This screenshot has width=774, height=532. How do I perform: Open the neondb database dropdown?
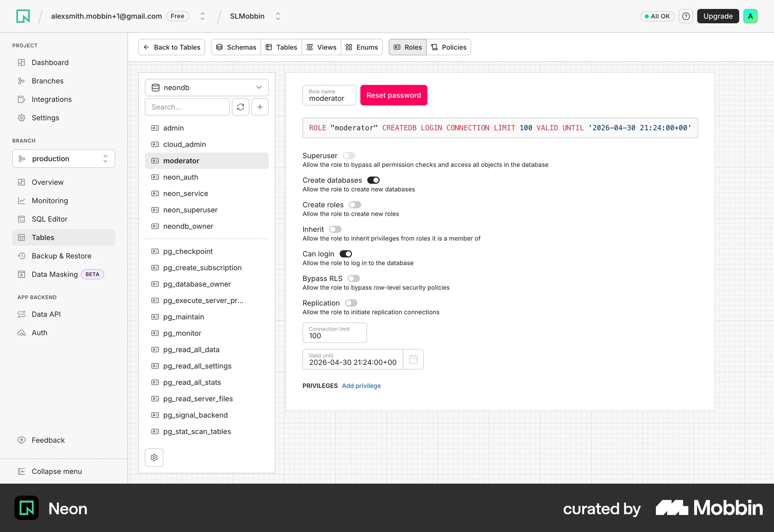pyautogui.click(x=206, y=87)
